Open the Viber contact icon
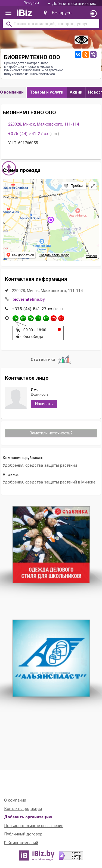 point(94,54)
